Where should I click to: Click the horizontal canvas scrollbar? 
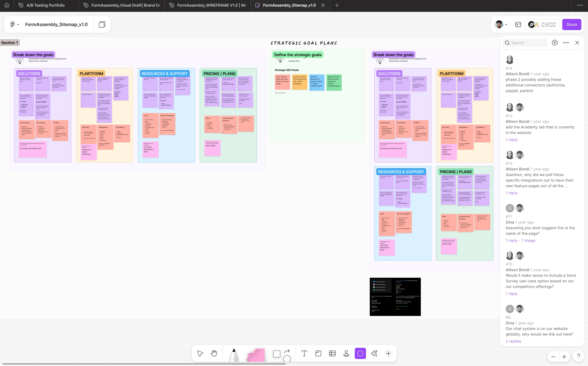click(144, 364)
